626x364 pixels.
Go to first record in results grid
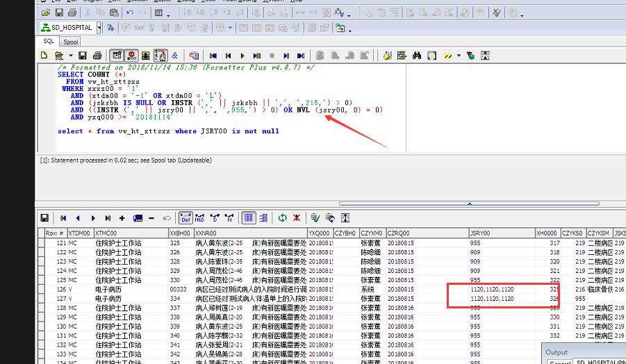click(63, 218)
